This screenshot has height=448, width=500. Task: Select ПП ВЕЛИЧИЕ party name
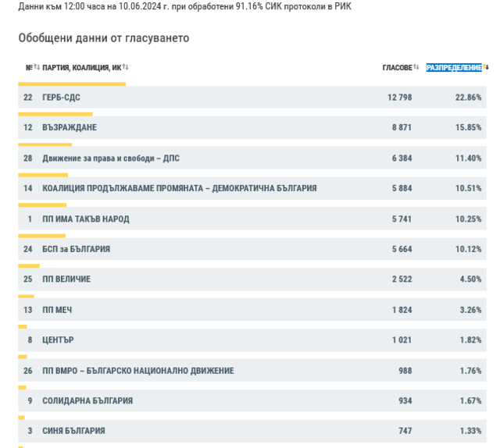pyautogui.click(x=66, y=279)
